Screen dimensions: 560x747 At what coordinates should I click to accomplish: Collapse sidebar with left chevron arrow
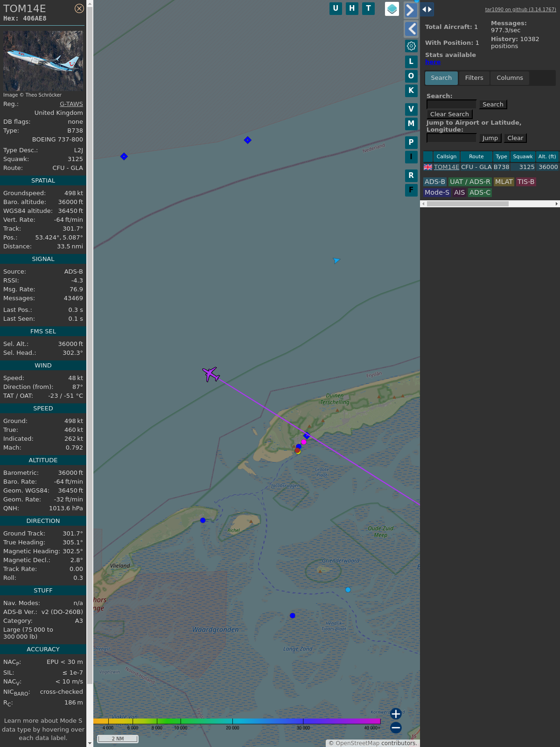pos(411,29)
